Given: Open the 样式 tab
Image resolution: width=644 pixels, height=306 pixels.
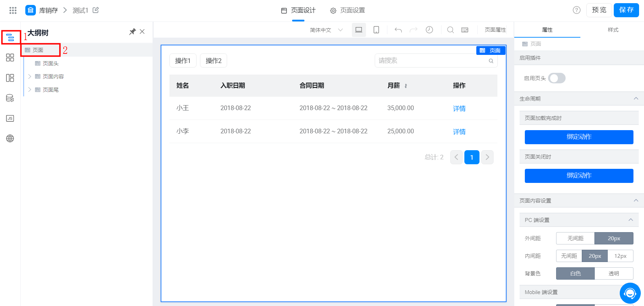Looking at the screenshot, I should (x=613, y=30).
